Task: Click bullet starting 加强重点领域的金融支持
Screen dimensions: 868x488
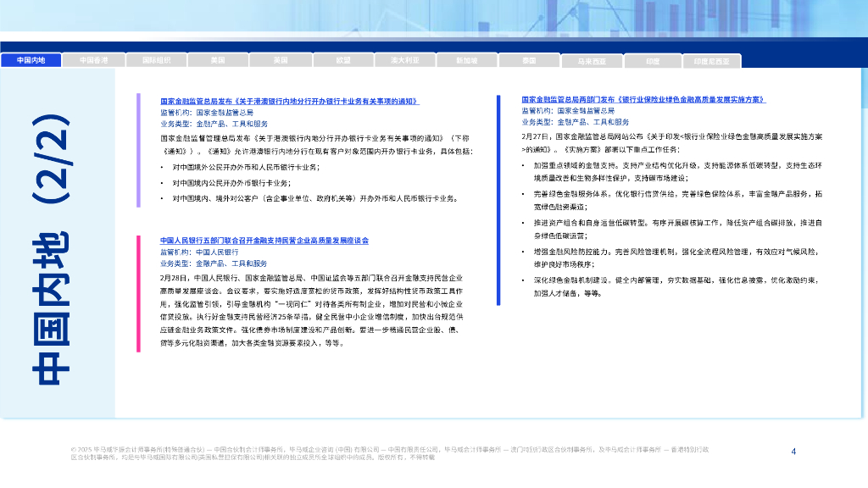Action: tap(677, 171)
